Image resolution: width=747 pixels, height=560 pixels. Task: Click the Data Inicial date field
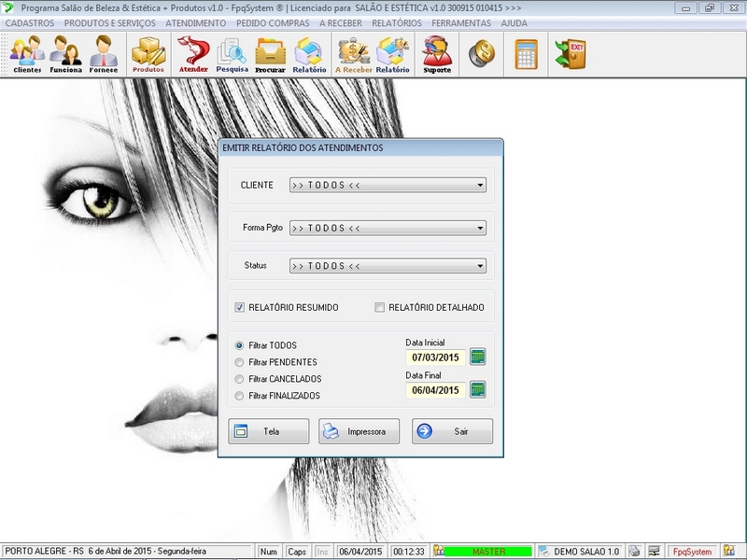point(435,357)
